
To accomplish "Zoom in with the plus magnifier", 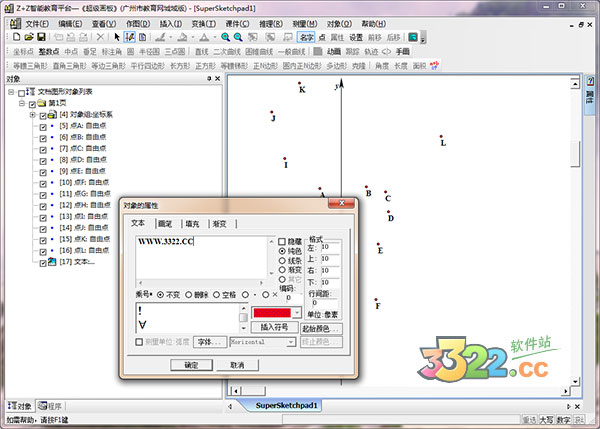I will click(x=225, y=37).
